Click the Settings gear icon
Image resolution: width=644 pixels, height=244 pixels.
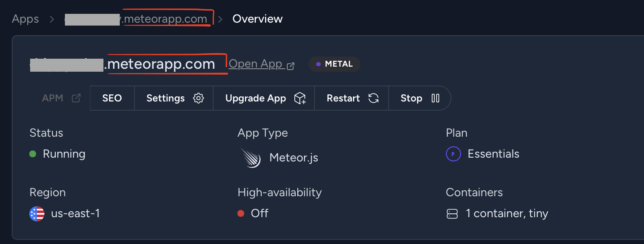198,98
